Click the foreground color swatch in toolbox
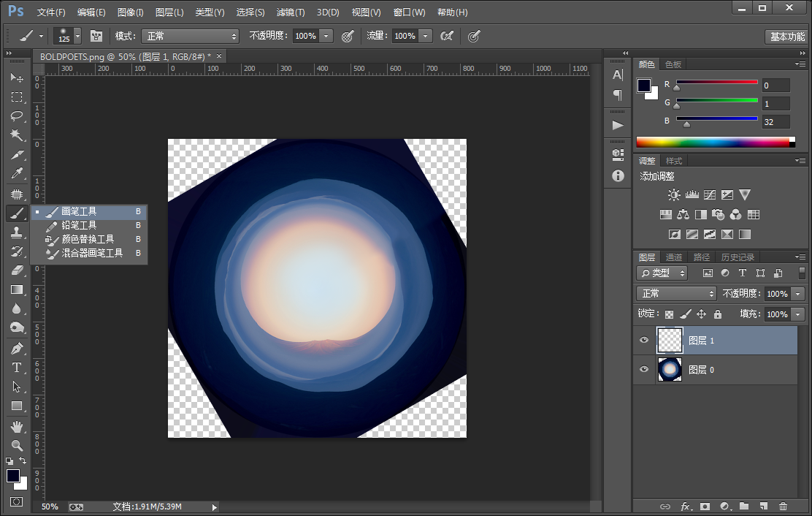The height and width of the screenshot is (516, 812). (x=13, y=476)
